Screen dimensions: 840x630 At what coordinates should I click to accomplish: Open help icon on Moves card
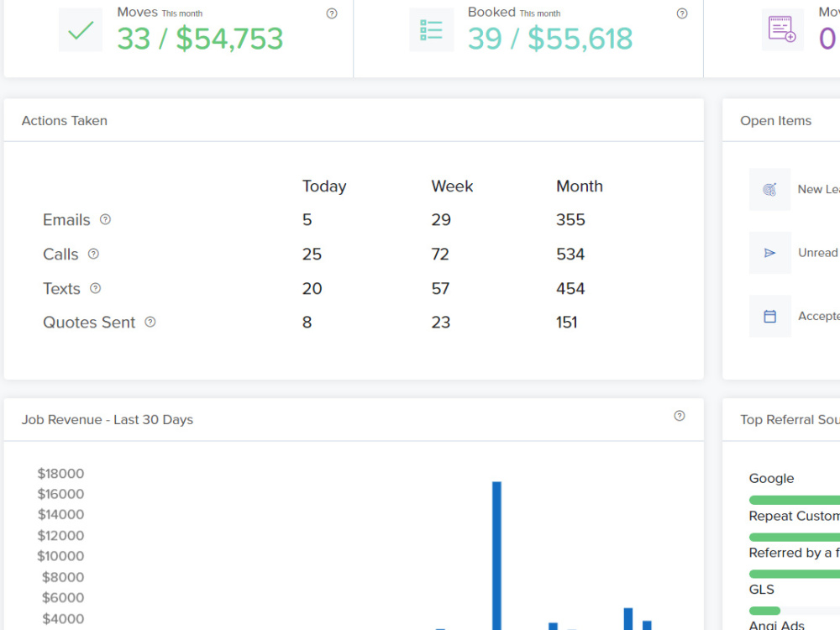click(x=332, y=13)
